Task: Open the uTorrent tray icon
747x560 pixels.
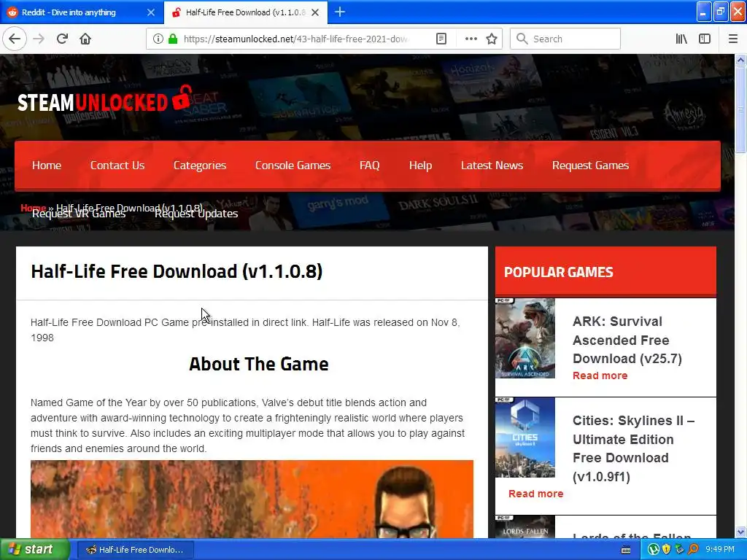Action: click(654, 550)
